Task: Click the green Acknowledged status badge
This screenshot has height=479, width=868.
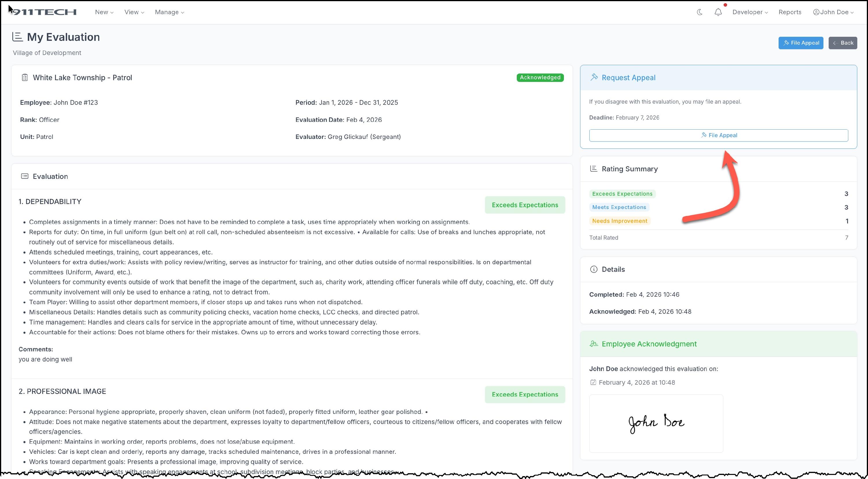Action: (x=540, y=78)
